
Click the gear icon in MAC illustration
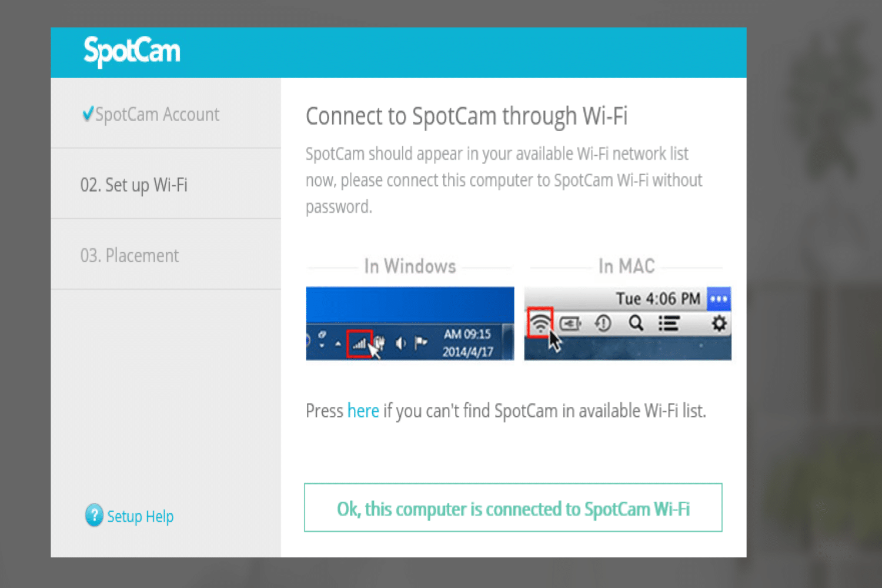[x=719, y=323]
